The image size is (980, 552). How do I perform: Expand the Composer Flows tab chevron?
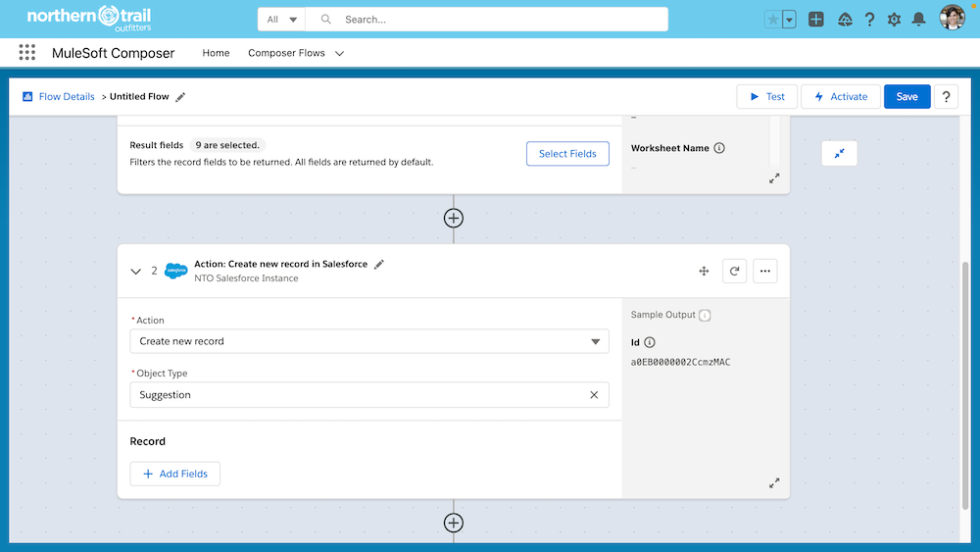click(339, 54)
